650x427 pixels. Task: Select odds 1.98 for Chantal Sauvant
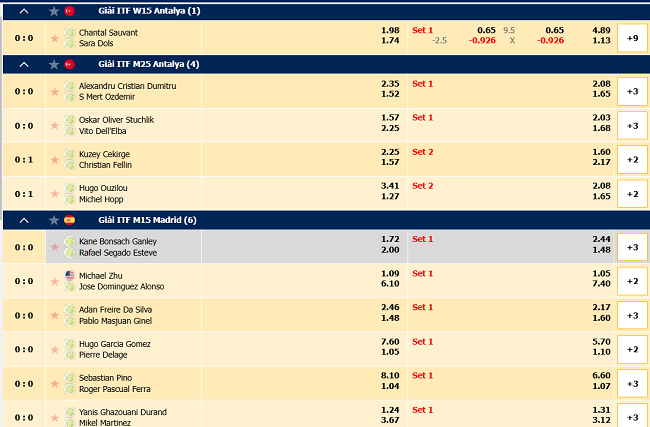click(390, 30)
